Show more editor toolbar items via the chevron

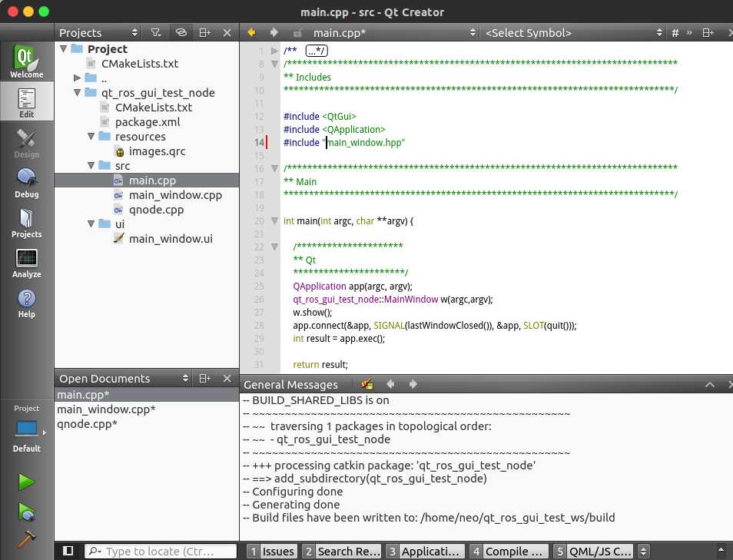[x=689, y=33]
